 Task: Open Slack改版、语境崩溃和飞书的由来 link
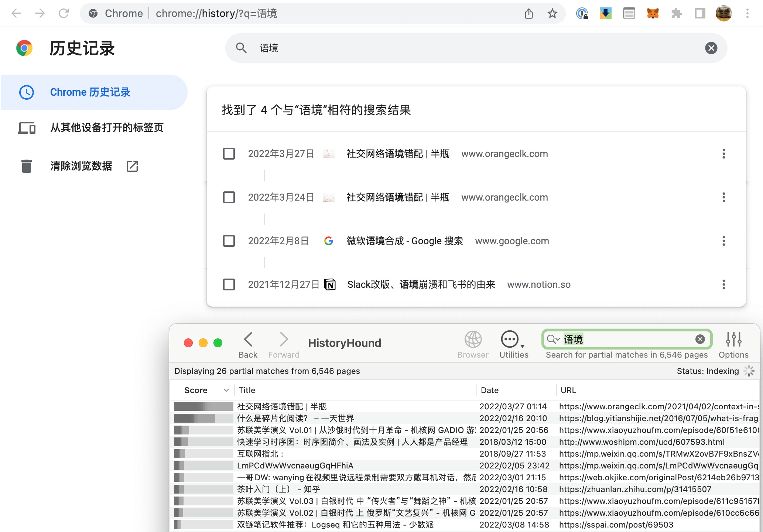click(421, 284)
